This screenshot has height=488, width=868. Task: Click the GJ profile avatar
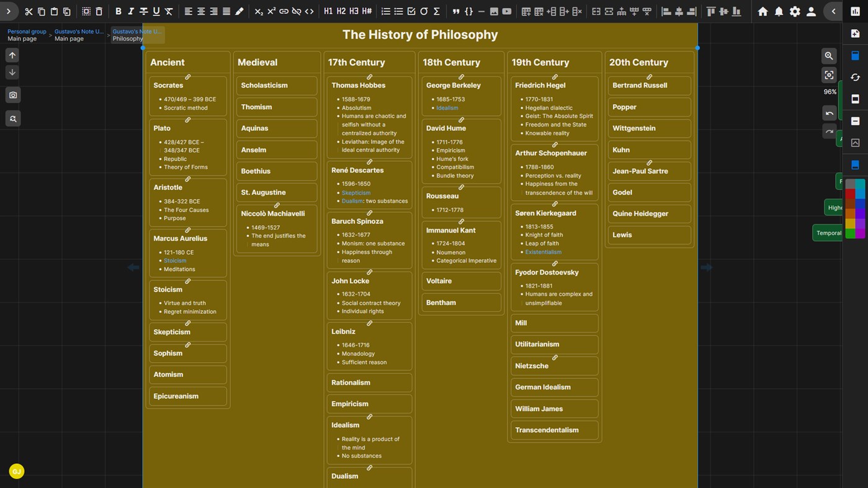16,471
